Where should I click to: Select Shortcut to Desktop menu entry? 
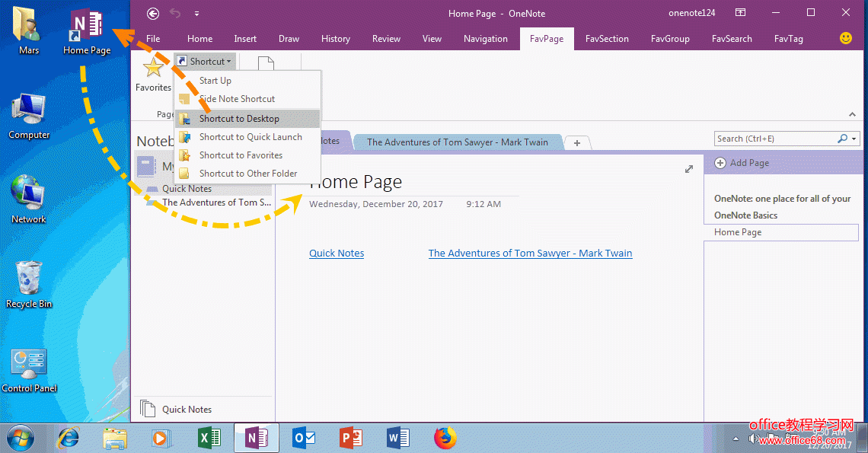(239, 119)
